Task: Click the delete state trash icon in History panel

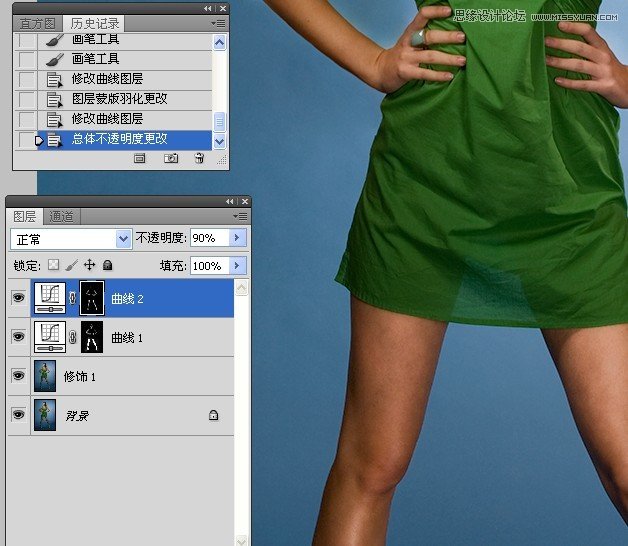Action: [x=199, y=158]
